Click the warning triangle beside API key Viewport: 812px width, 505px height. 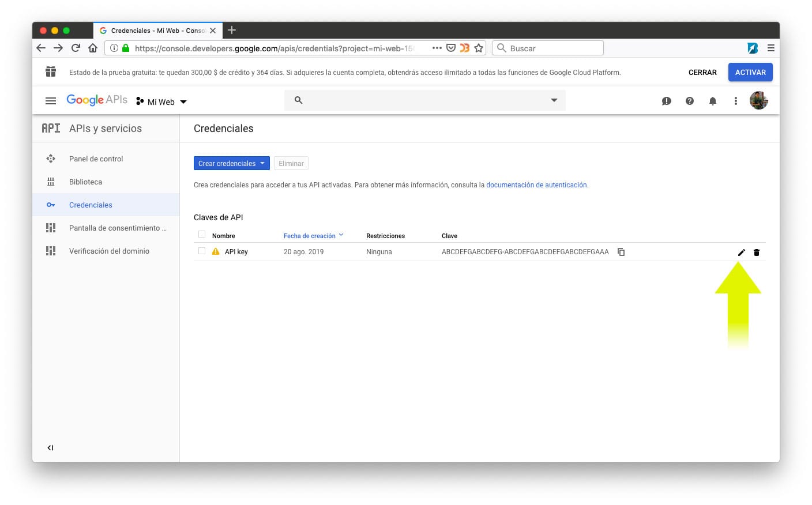point(216,251)
